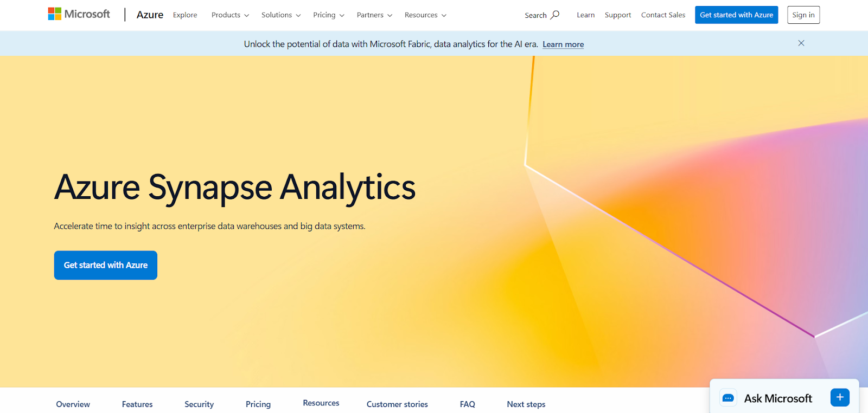Dismiss the Microsoft Fabric banner
Image resolution: width=868 pixels, height=413 pixels.
[x=801, y=43]
